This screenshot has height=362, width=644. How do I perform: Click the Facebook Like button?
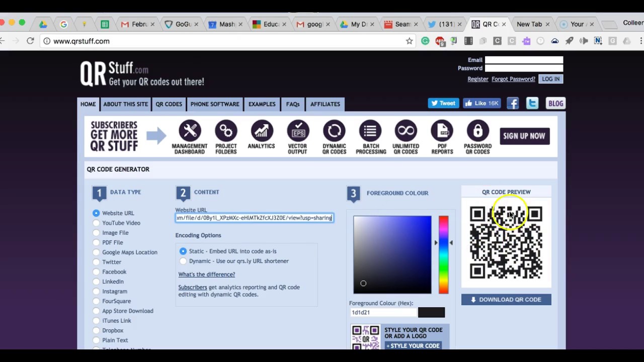[x=481, y=103]
